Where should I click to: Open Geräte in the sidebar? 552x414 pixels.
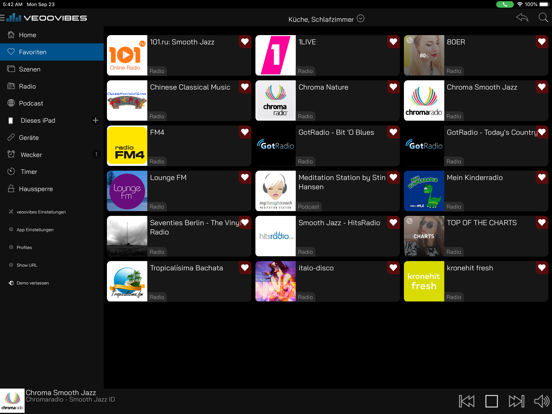[x=52, y=137]
